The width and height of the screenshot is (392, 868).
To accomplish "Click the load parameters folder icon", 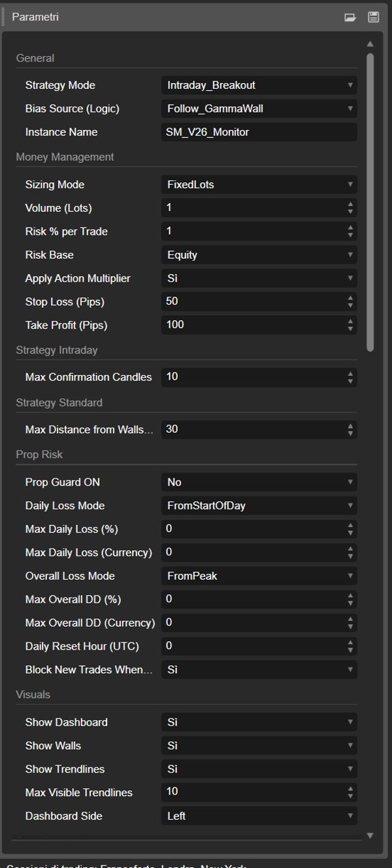I will [350, 18].
